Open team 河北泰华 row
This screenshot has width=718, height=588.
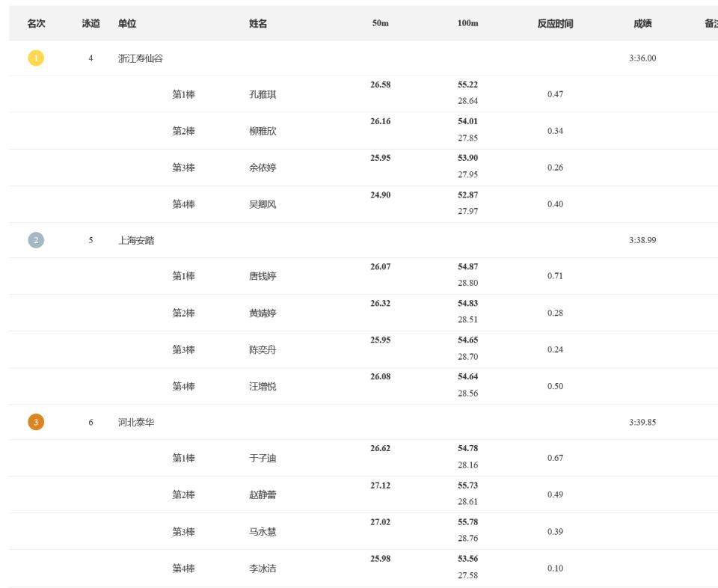pyautogui.click(x=363, y=422)
